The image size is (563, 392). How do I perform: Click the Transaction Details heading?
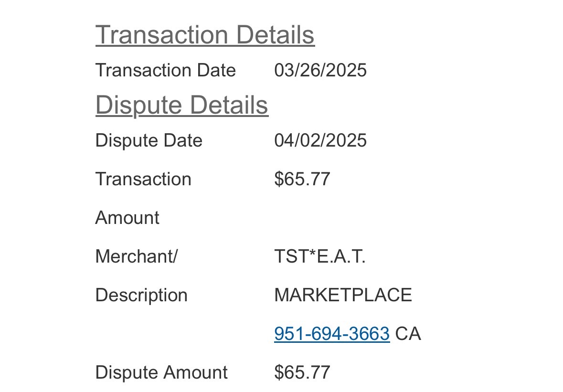(205, 35)
